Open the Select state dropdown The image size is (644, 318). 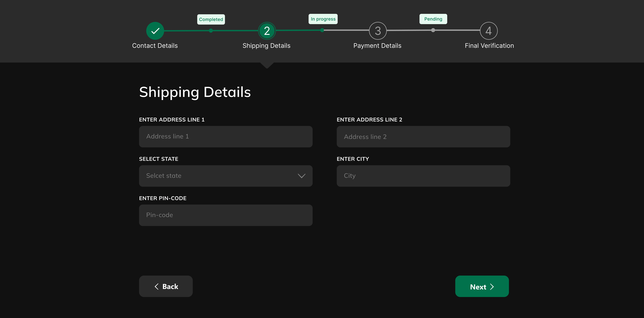[226, 176]
